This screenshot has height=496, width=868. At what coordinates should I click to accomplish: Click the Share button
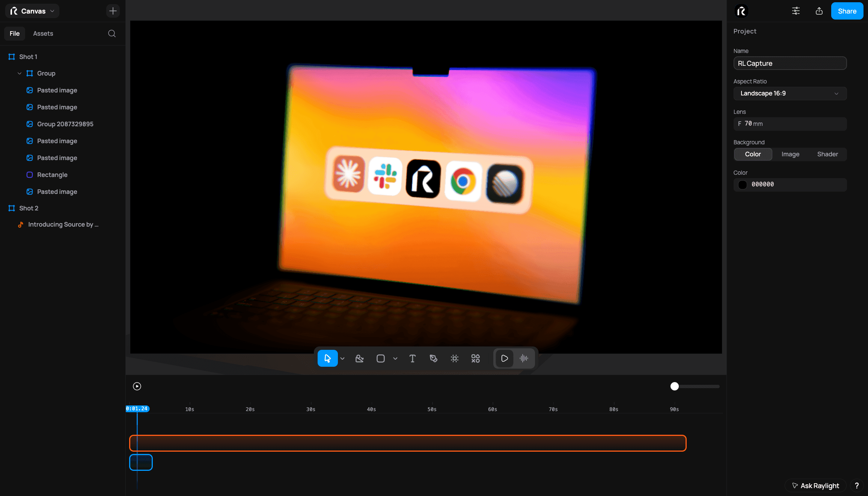coord(847,11)
